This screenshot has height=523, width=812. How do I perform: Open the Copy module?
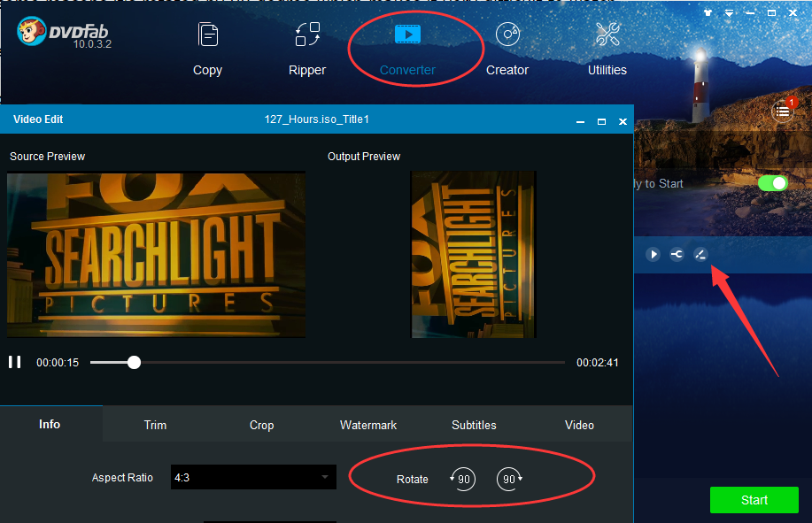[208, 50]
